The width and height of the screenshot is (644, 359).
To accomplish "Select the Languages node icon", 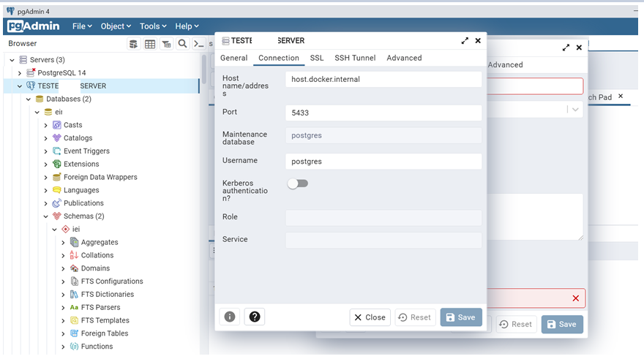I will coord(56,190).
